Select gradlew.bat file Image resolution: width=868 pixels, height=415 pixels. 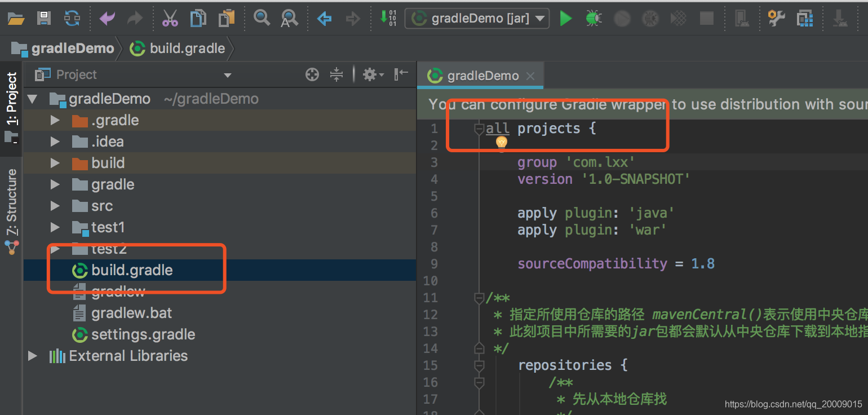click(x=220, y=314)
